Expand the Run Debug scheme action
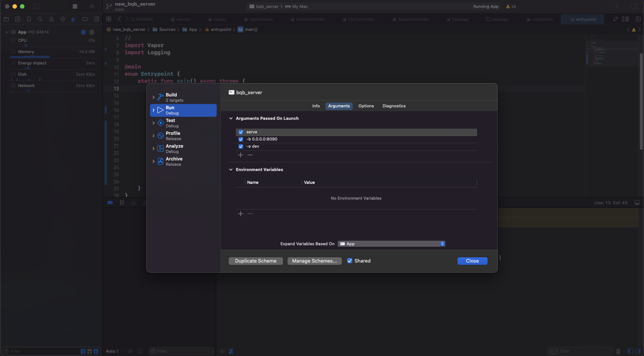Viewport: 644px width, 356px height. [x=153, y=110]
